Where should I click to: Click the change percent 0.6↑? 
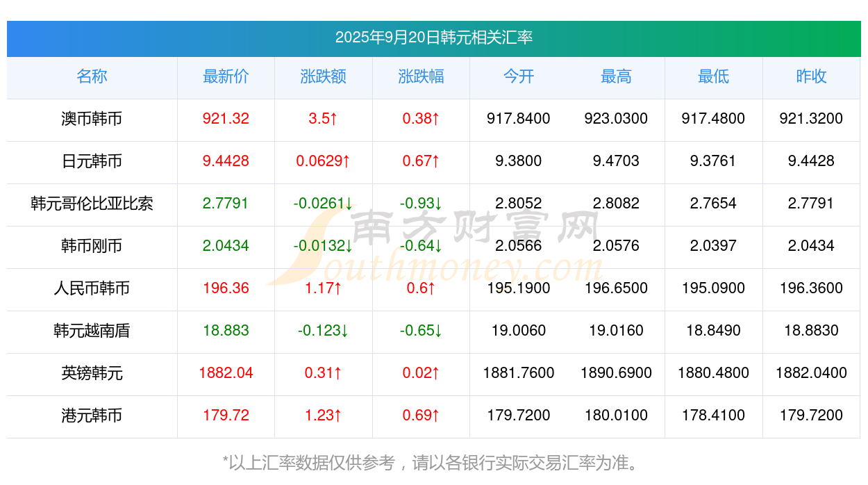[421, 288]
